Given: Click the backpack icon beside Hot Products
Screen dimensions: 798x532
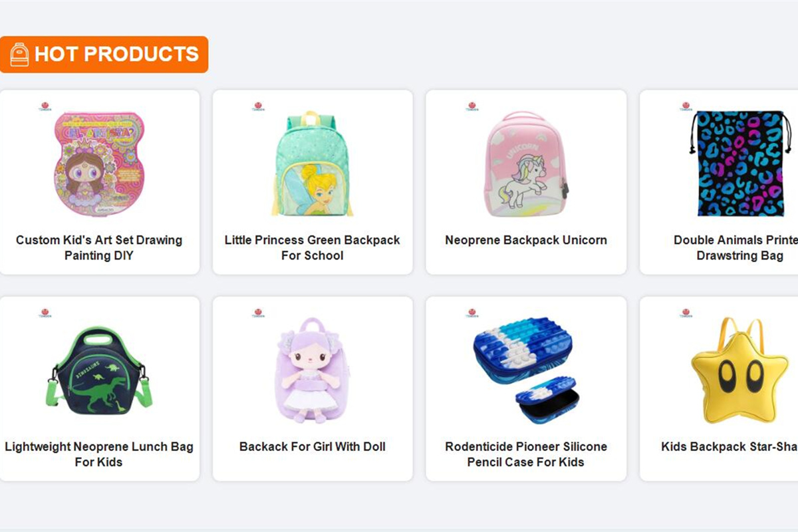Looking at the screenshot, I should (19, 55).
